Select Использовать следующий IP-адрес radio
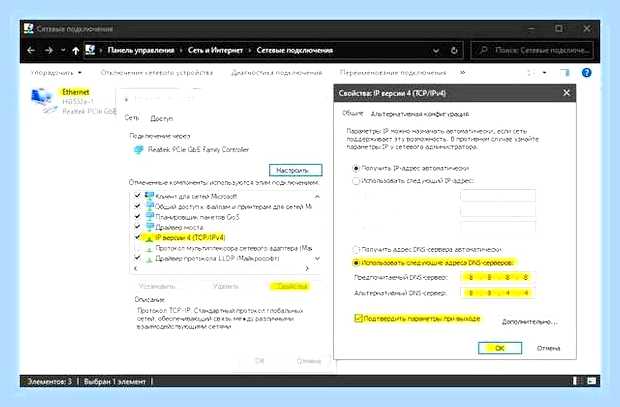The width and height of the screenshot is (620, 407). (356, 181)
